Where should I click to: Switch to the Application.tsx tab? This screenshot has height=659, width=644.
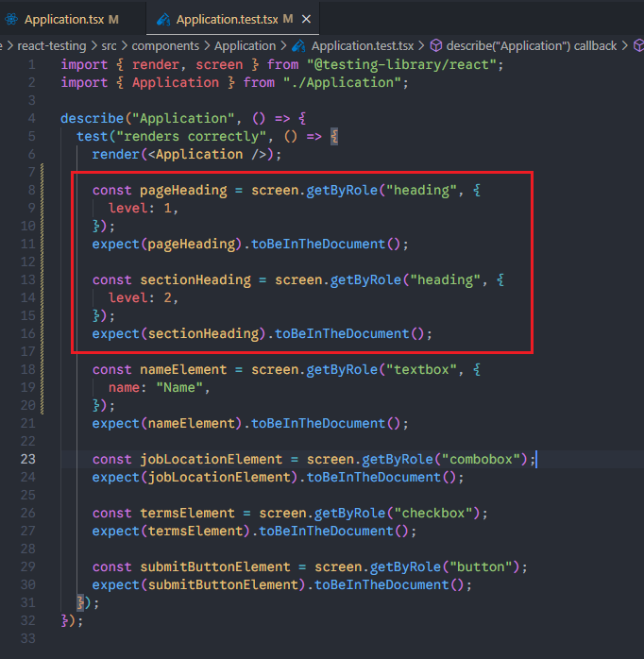tap(63, 19)
